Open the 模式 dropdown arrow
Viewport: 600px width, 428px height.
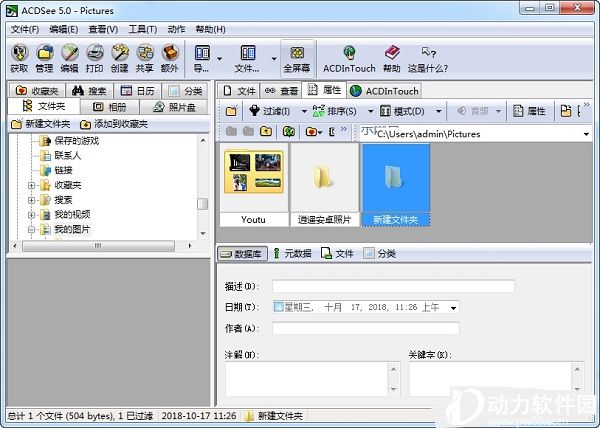439,112
